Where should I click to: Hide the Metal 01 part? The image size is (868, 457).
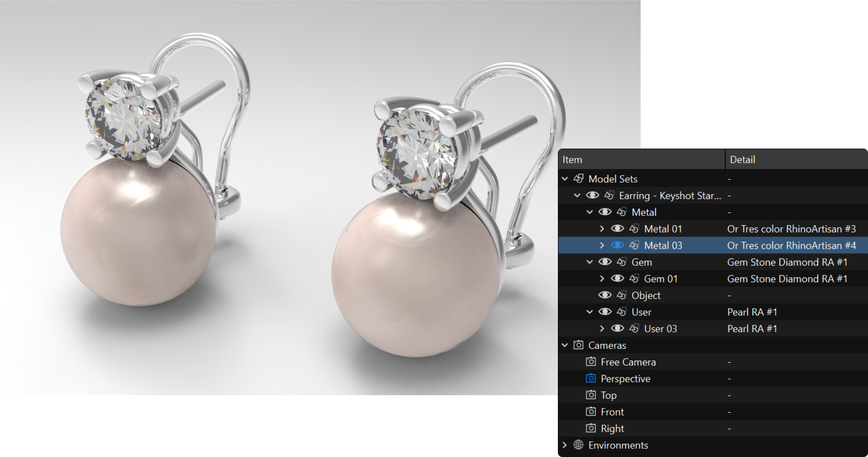click(x=617, y=229)
